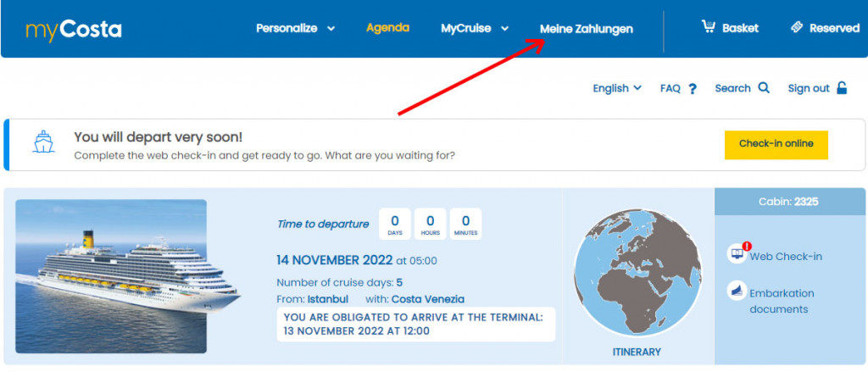The width and height of the screenshot is (868, 372).
Task: Click the basket cart icon
Action: 709,26
